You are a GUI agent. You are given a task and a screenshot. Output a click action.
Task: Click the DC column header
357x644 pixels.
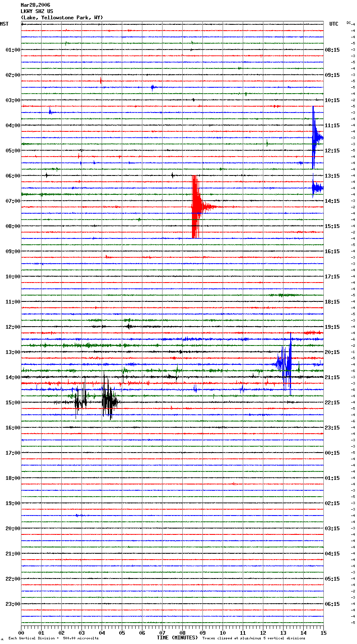click(x=349, y=23)
